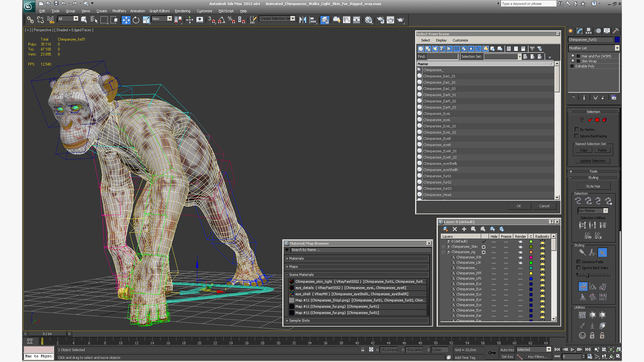
Task: Click the Set Key key icon
Action: click(492, 353)
